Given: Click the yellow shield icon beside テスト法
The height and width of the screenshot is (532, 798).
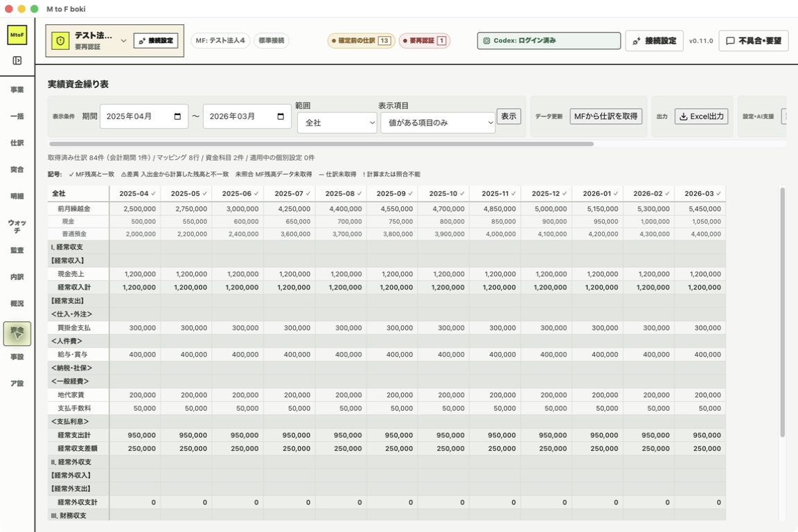Looking at the screenshot, I should (x=60, y=41).
